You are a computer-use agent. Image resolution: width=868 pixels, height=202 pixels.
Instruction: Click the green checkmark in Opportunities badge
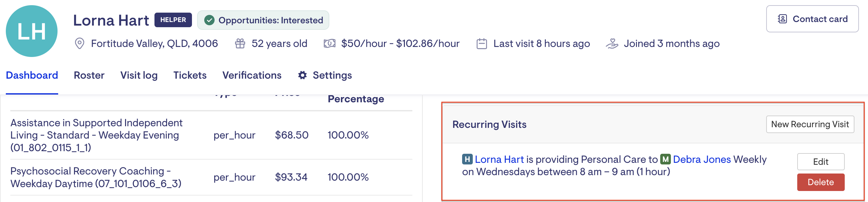[x=209, y=20]
